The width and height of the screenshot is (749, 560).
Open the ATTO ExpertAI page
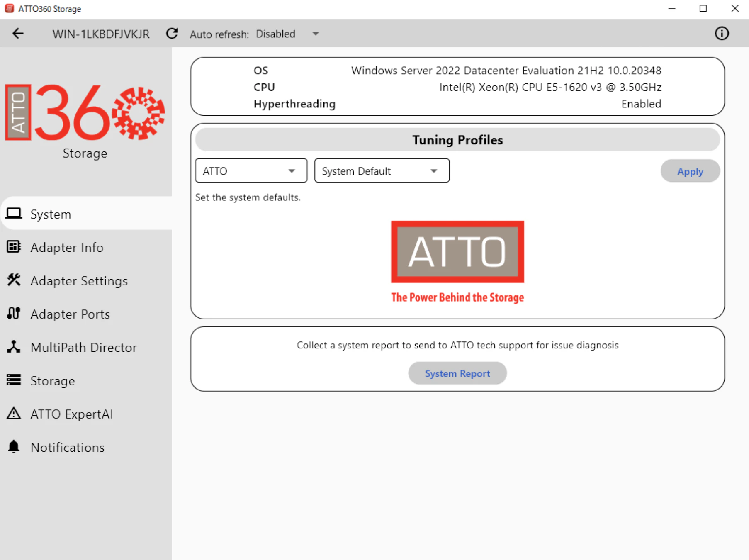71,414
